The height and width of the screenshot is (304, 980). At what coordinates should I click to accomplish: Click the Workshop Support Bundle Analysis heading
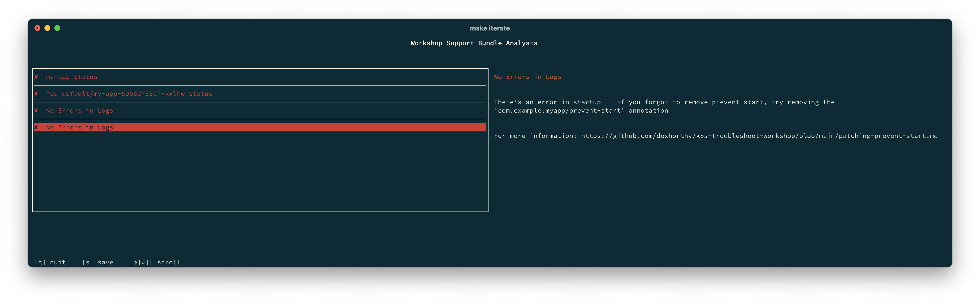coord(474,43)
